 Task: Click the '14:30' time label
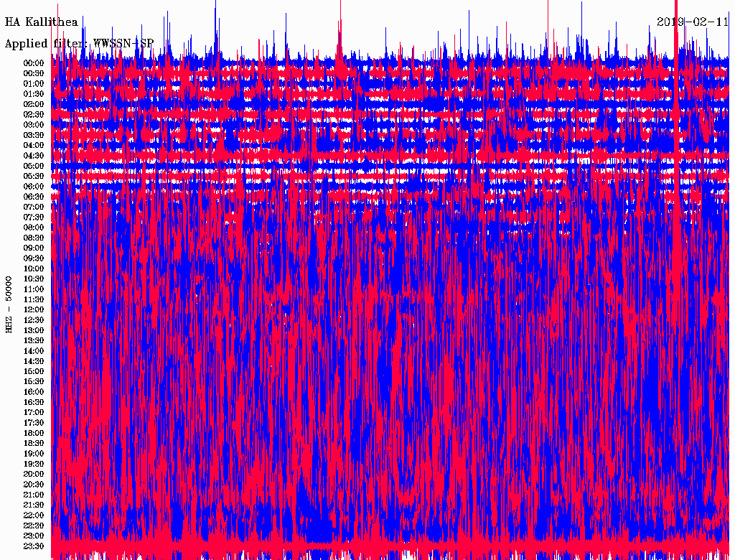coord(34,361)
